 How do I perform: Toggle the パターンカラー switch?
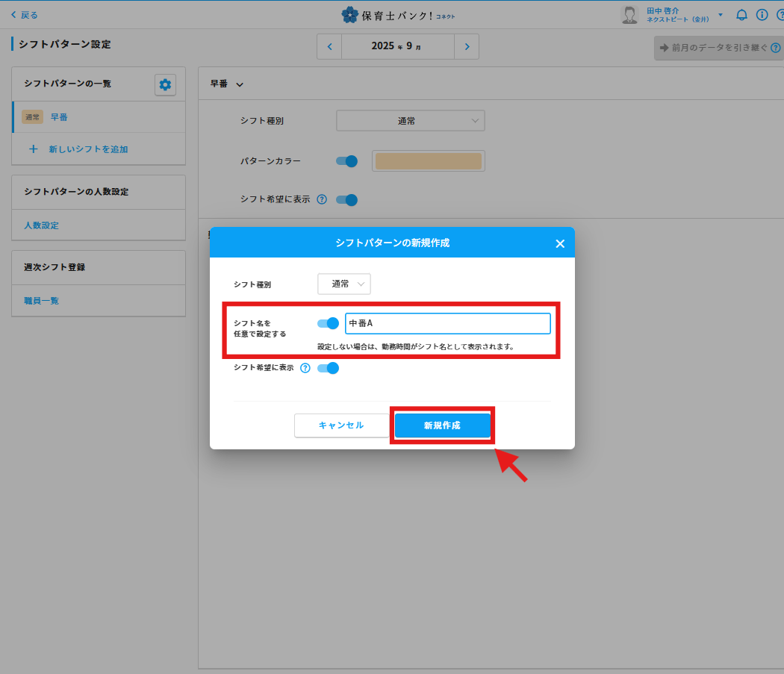click(347, 160)
